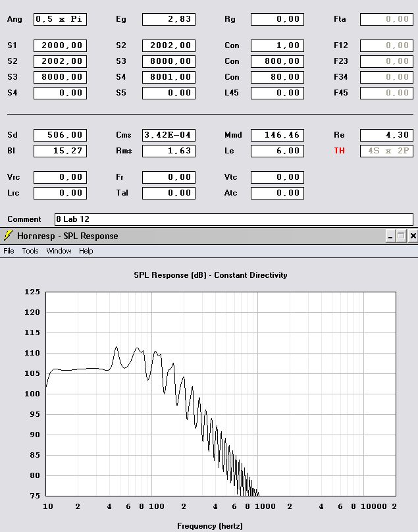The height and width of the screenshot is (532, 418).
Task: Click the Atc input field
Action: click(x=277, y=193)
